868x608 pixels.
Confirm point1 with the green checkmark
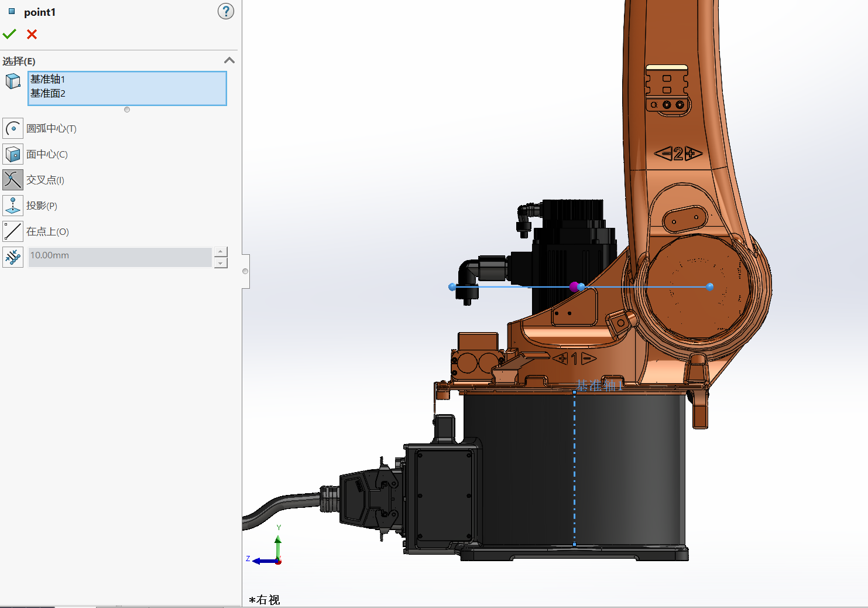click(9, 35)
